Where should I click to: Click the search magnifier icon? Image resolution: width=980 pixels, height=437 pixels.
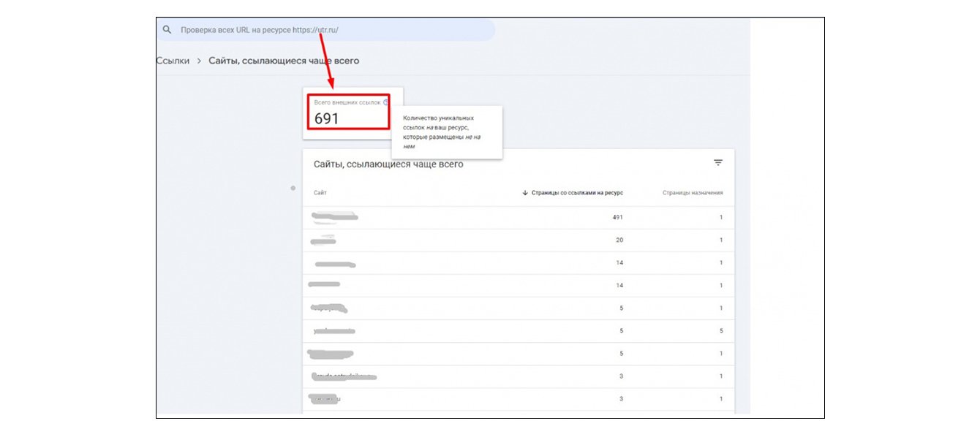(x=167, y=30)
